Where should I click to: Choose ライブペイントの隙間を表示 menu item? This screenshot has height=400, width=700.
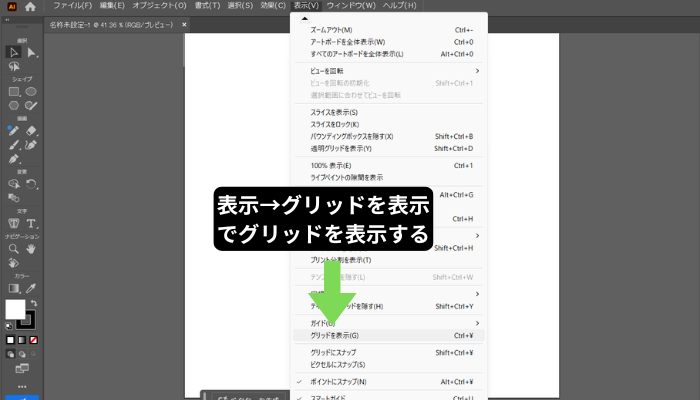388,178
